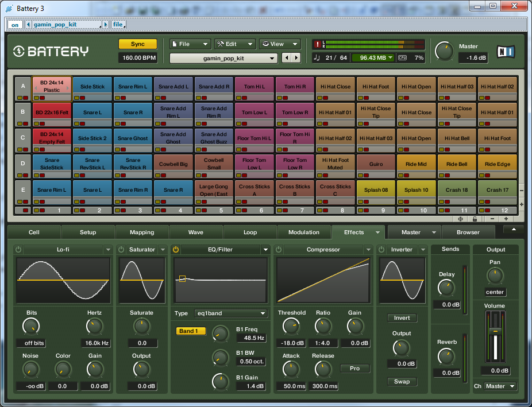Viewport: 532px width, 407px height.
Task: Remove a column with bottom minus icon
Action: [492, 219]
